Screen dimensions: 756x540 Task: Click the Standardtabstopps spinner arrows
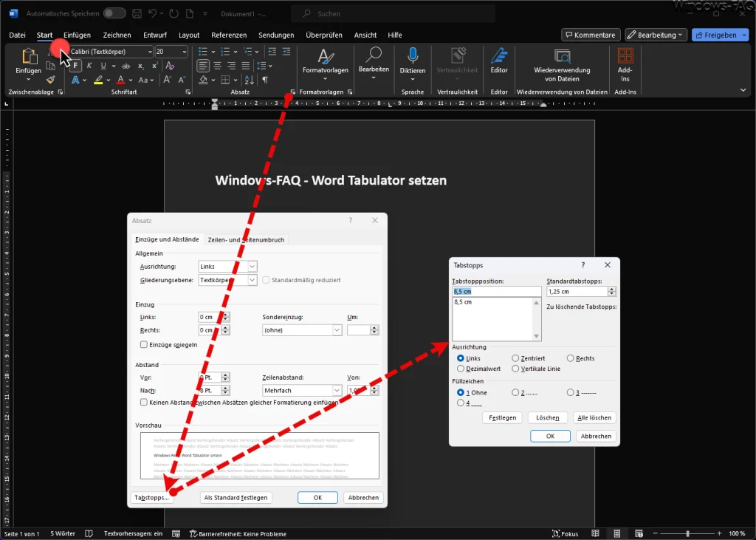612,292
